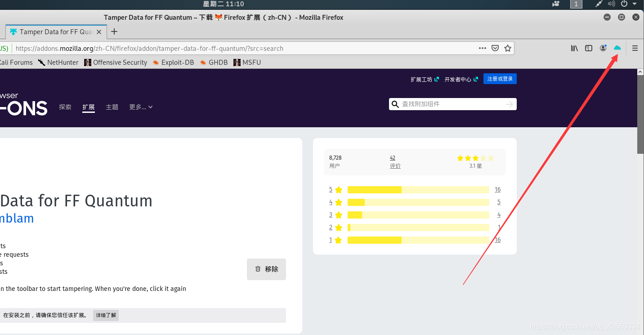Open a new tab with plus button
The width and height of the screenshot is (644, 335).
click(x=114, y=31)
